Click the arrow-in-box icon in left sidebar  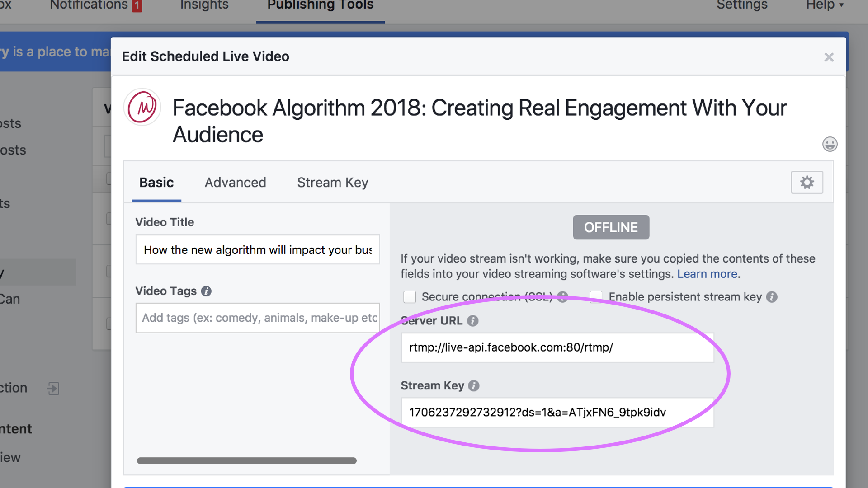click(53, 388)
